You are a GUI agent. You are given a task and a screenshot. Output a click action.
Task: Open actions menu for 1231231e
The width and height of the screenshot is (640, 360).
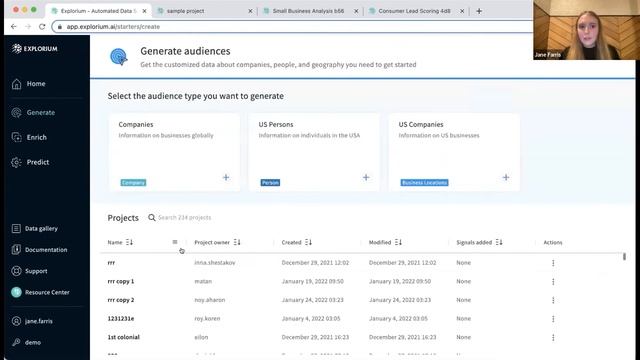(x=553, y=319)
